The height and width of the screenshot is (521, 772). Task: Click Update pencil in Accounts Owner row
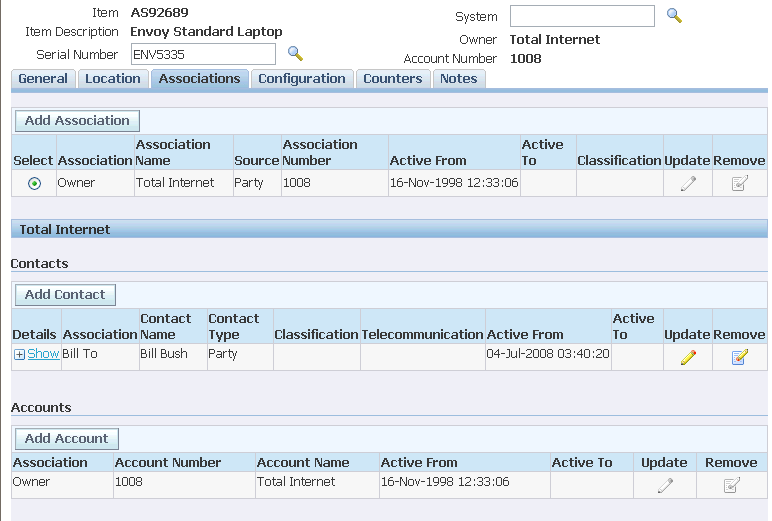coord(665,485)
